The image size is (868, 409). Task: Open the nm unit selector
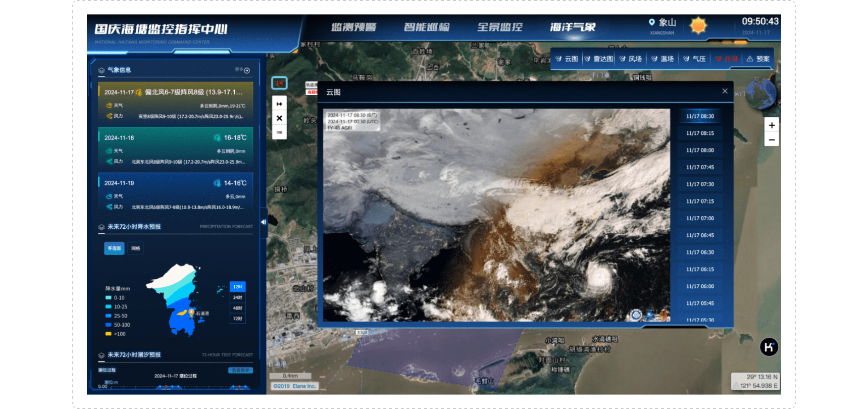pos(279,132)
